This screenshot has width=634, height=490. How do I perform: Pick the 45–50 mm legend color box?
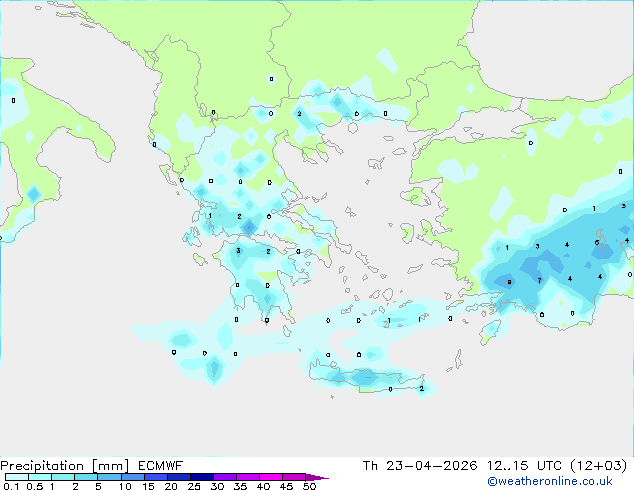tap(294, 477)
